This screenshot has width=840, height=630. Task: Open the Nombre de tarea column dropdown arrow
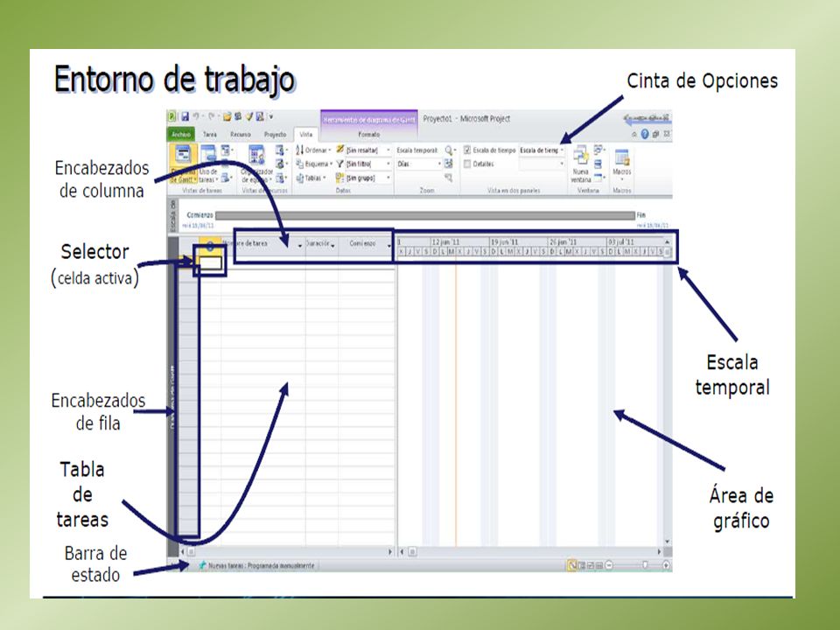tap(300, 246)
